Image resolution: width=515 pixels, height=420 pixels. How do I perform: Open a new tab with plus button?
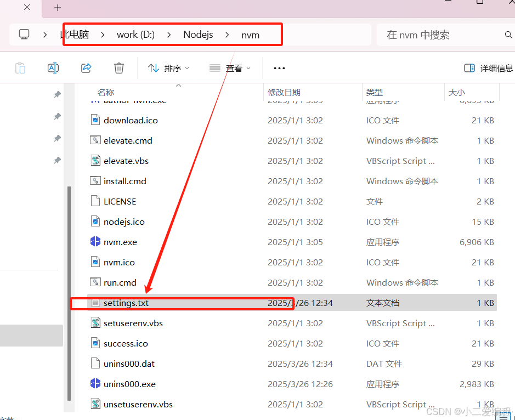coord(58,8)
